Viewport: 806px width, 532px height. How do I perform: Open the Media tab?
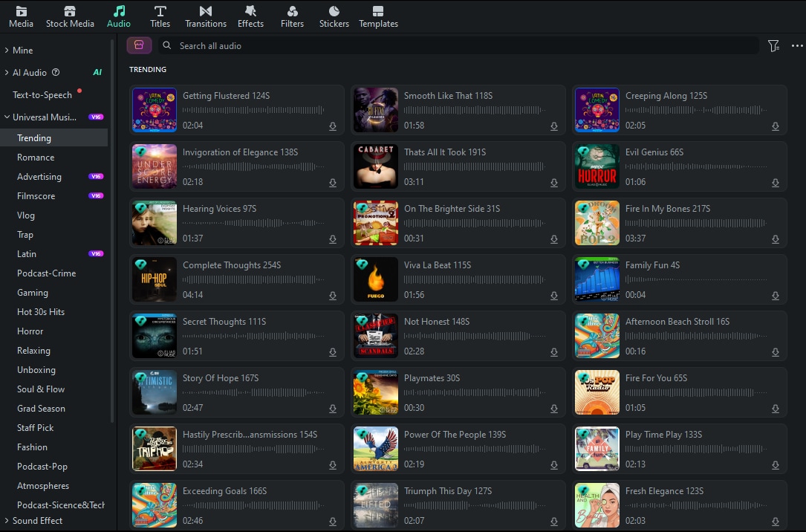[x=21, y=17]
